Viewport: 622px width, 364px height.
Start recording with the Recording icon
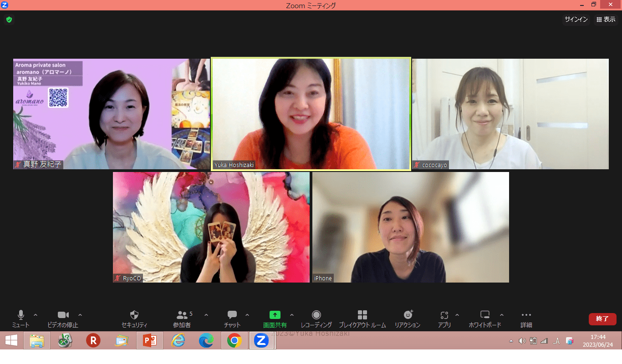coord(316,315)
